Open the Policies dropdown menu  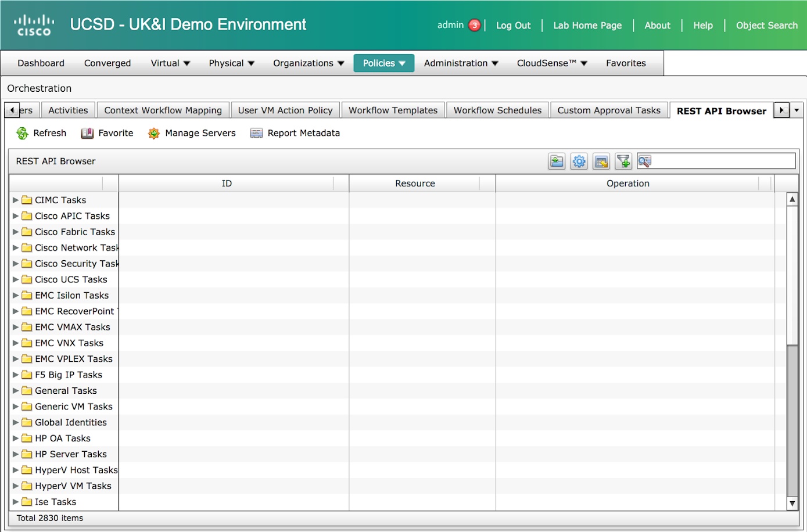pos(383,63)
